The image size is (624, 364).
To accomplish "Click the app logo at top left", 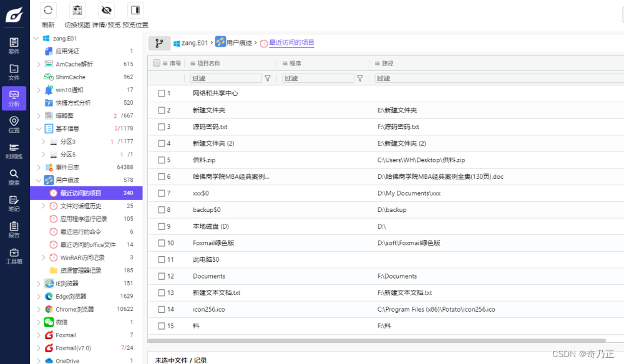I will click(14, 15).
